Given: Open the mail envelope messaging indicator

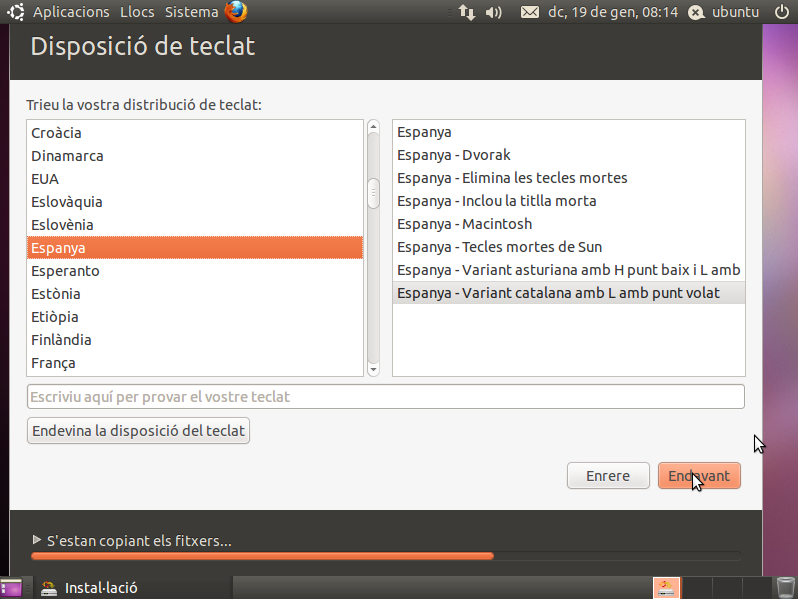Looking at the screenshot, I should coord(530,12).
